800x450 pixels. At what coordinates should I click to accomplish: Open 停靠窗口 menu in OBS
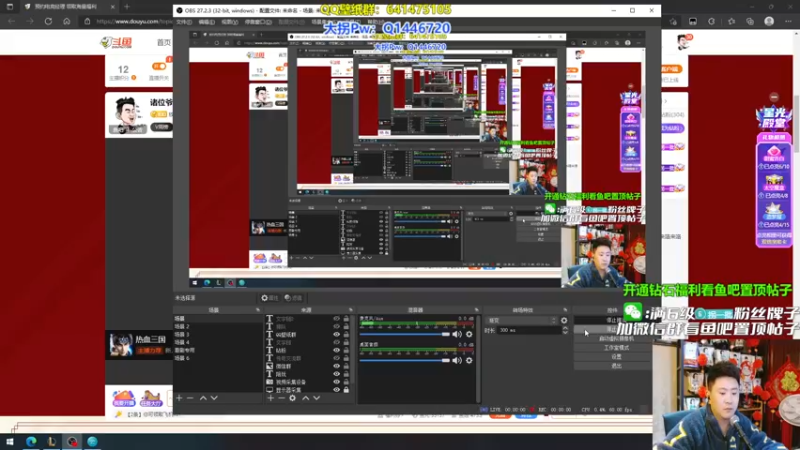click(x=258, y=22)
